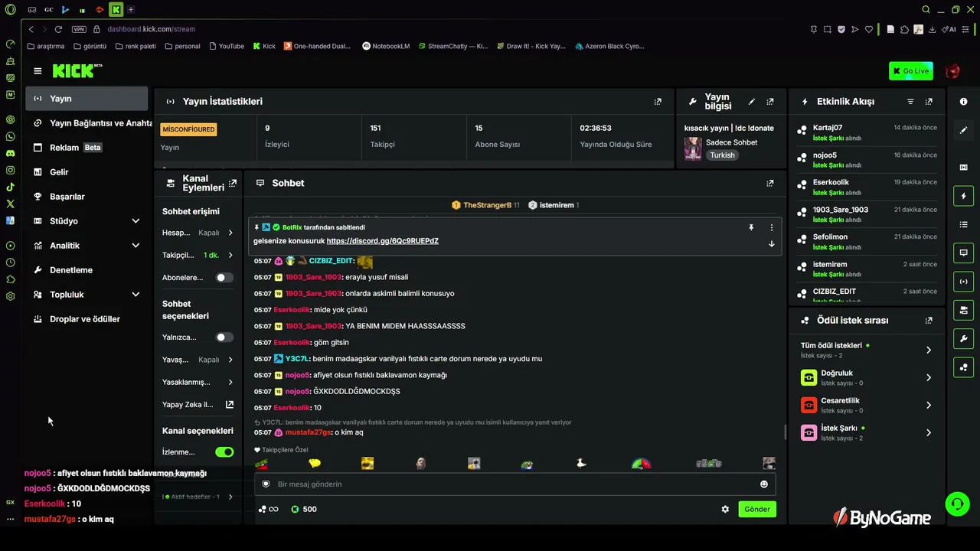Open the Takipçil 1 dk. follower option
980x551 pixels.
pos(198,255)
